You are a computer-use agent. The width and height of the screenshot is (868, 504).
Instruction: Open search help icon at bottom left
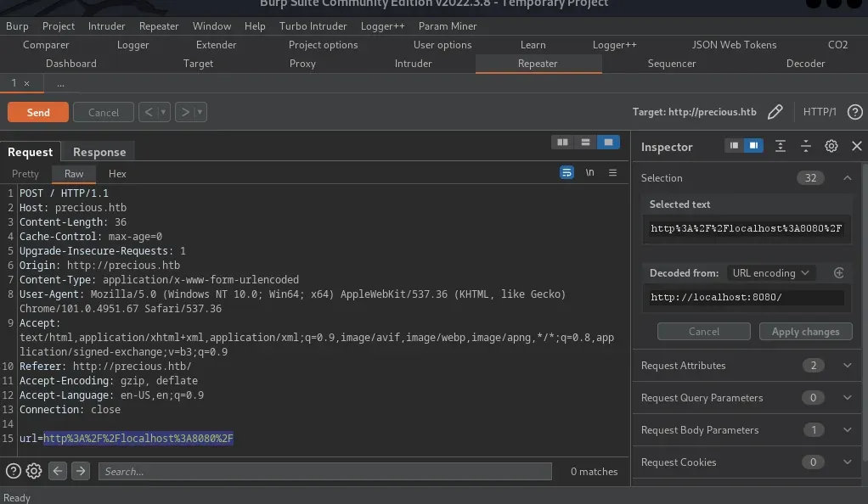point(14,471)
